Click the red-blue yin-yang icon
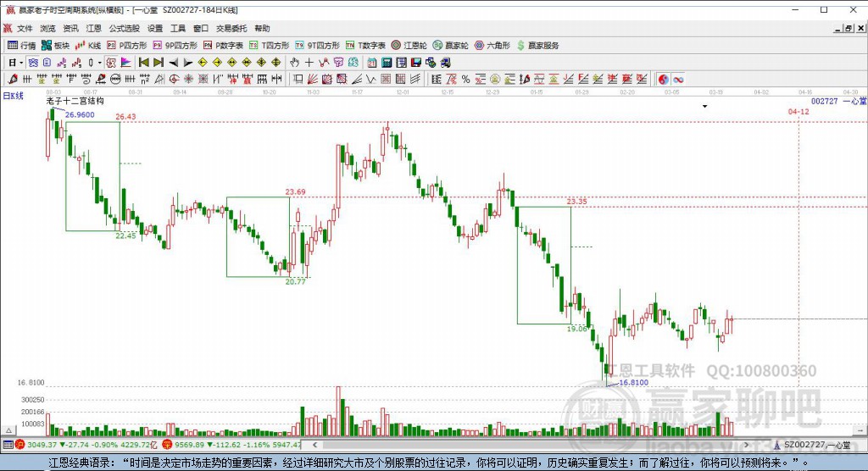Screen dimensions: 868x471 pos(663,80)
